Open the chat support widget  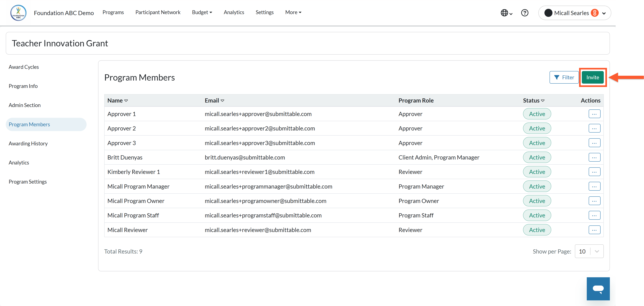(598, 289)
